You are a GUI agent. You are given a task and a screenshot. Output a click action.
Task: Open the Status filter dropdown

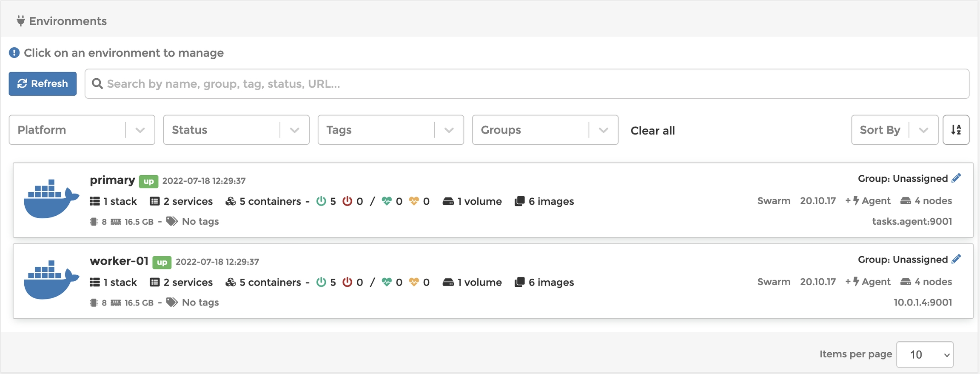[236, 130]
